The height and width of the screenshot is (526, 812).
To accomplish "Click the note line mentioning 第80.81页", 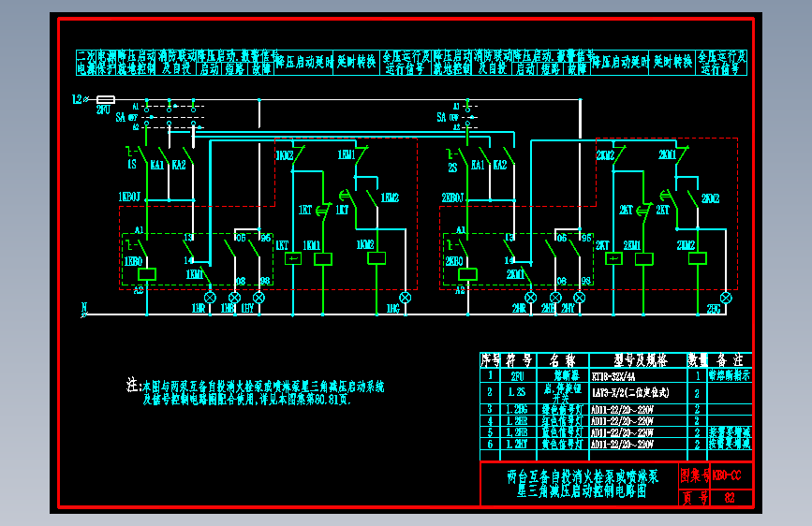I will [246, 400].
